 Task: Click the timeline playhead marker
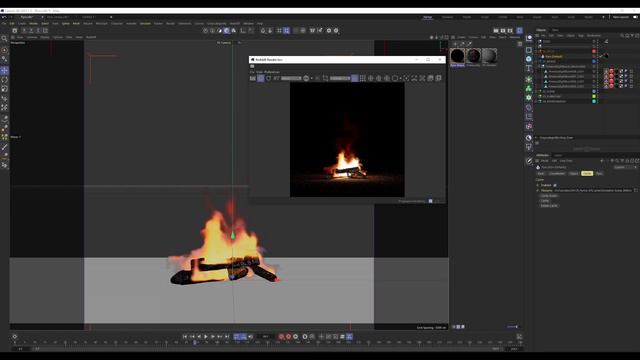coord(195,342)
